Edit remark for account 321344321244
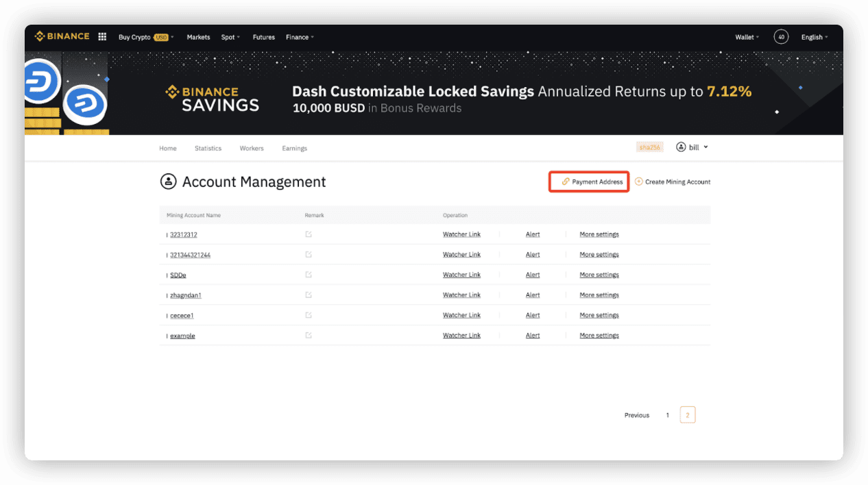Screen dimensions: 868x485 click(309, 254)
